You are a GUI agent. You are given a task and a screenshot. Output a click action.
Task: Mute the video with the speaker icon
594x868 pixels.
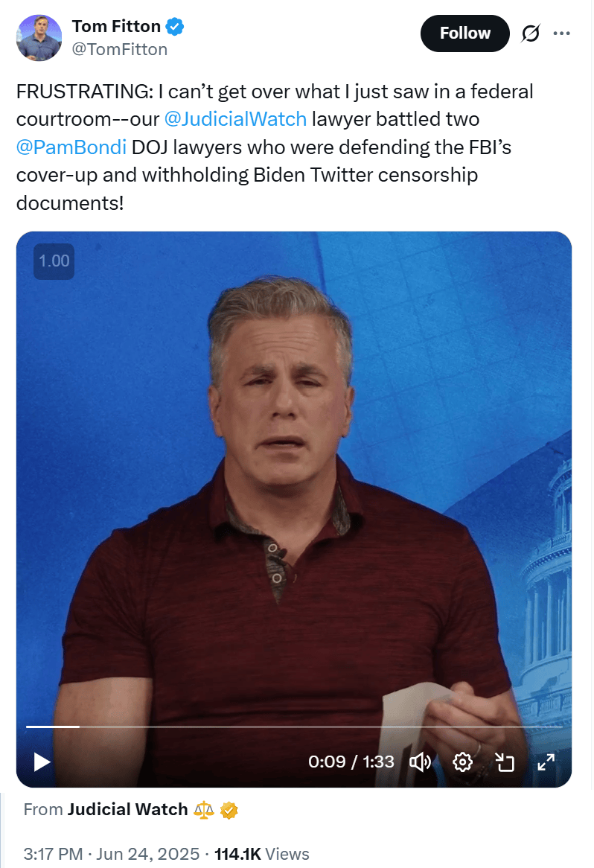(420, 762)
